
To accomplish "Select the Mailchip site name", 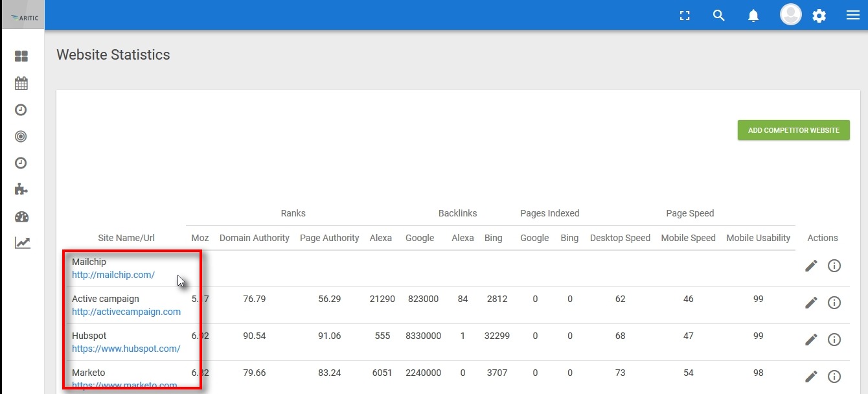I will 89,262.
